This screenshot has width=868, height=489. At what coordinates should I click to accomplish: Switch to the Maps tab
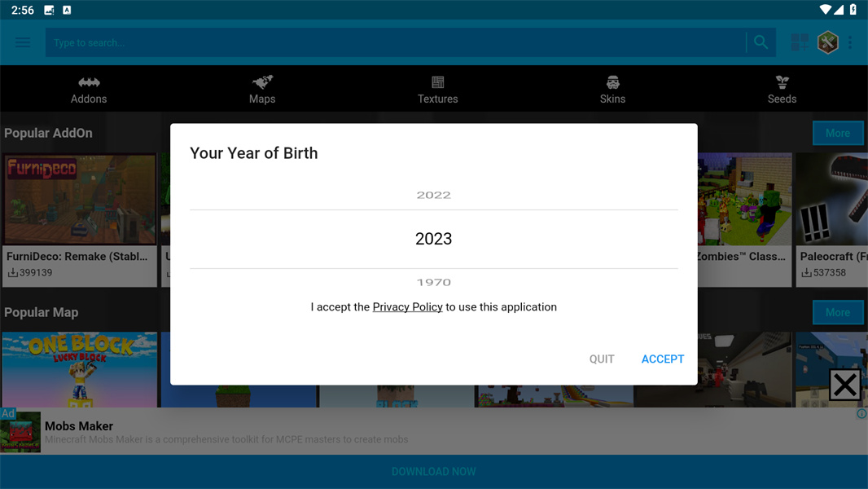[262, 90]
